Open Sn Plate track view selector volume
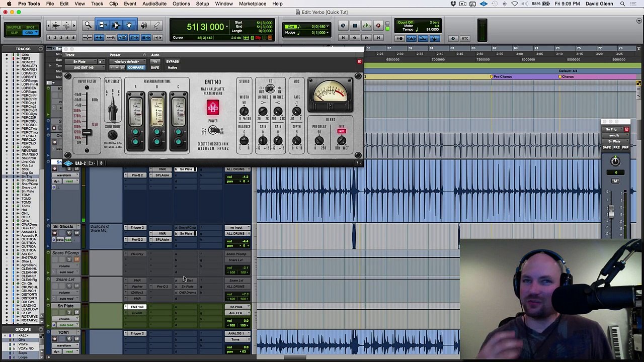 click(65, 319)
